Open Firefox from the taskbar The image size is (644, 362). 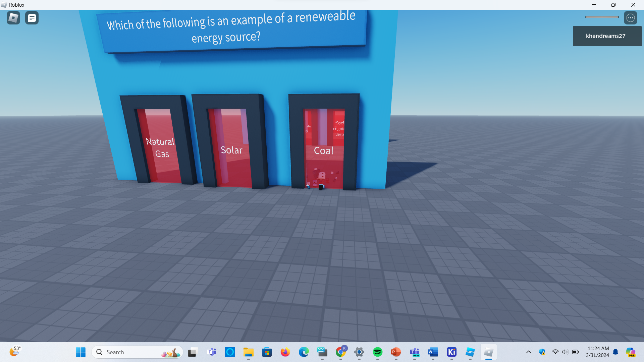tap(285, 352)
